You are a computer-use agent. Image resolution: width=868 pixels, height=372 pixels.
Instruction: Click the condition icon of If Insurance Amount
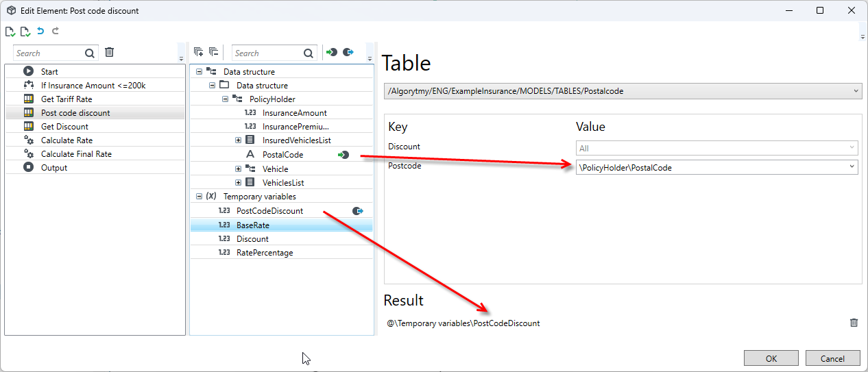[x=28, y=85]
